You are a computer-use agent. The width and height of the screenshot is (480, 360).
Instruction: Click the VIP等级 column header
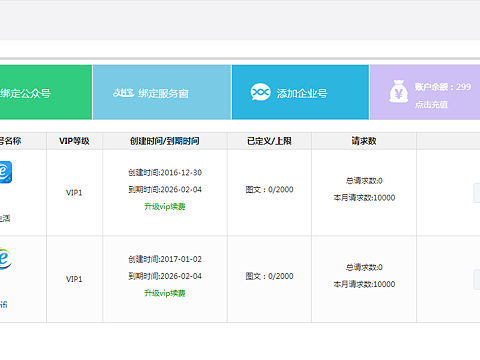pyautogui.click(x=74, y=141)
